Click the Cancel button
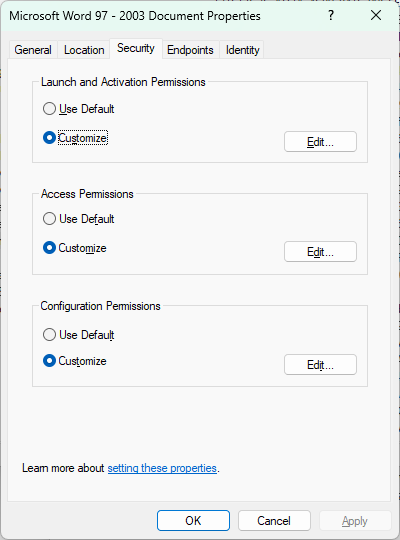The width and height of the screenshot is (400, 540). [x=274, y=521]
